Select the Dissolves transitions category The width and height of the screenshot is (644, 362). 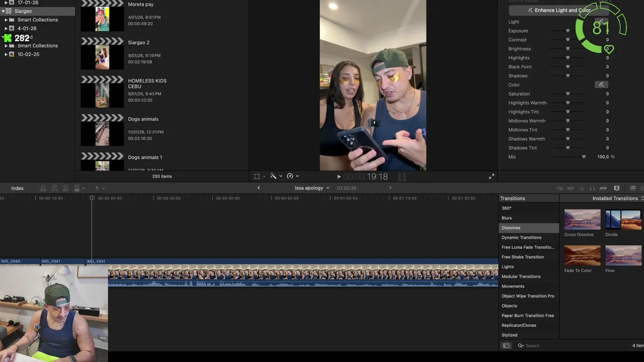[x=529, y=228]
